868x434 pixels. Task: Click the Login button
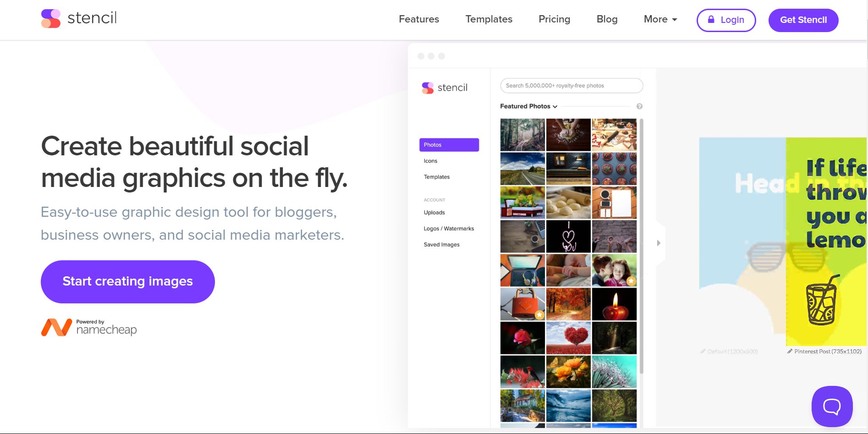(726, 20)
